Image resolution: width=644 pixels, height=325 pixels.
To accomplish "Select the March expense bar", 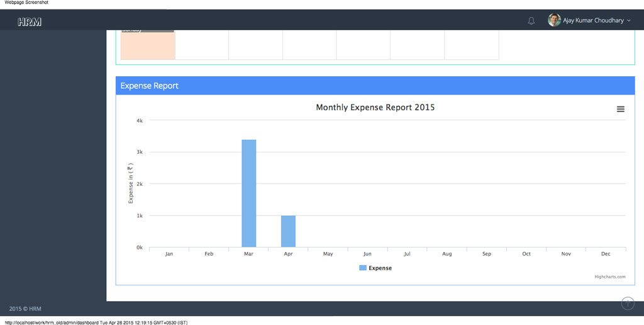I will [x=248, y=193].
